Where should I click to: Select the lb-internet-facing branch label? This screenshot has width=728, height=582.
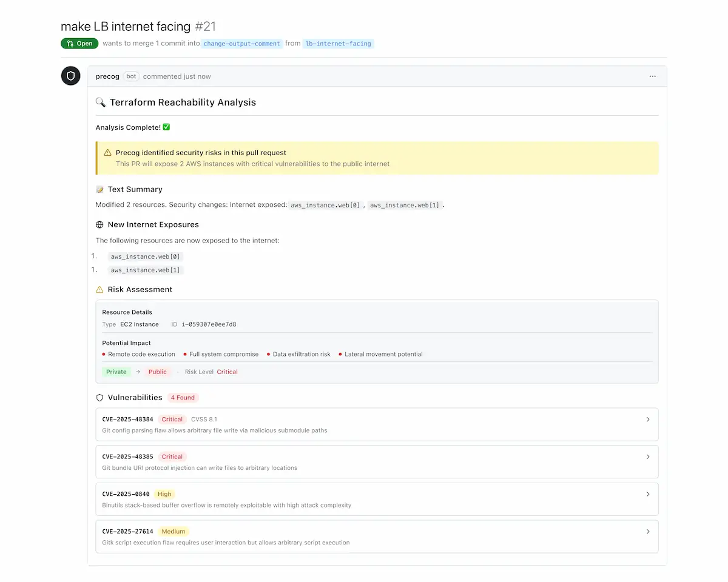[x=339, y=43]
